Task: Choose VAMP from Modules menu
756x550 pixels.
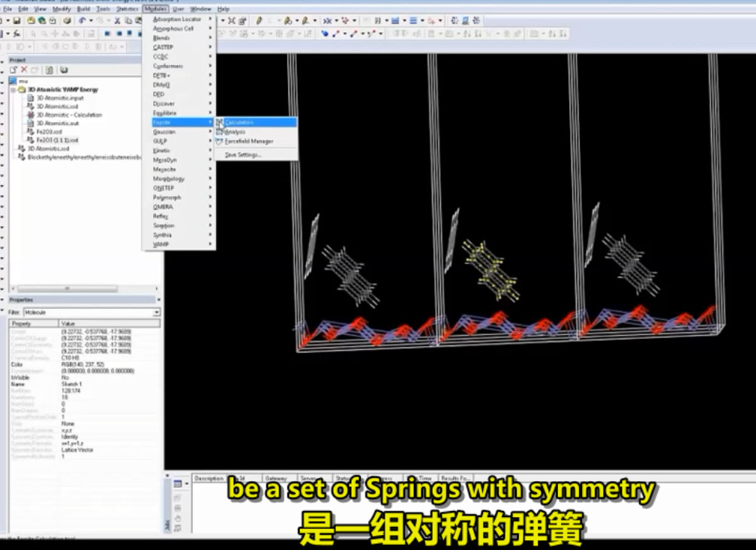Action: (178, 244)
